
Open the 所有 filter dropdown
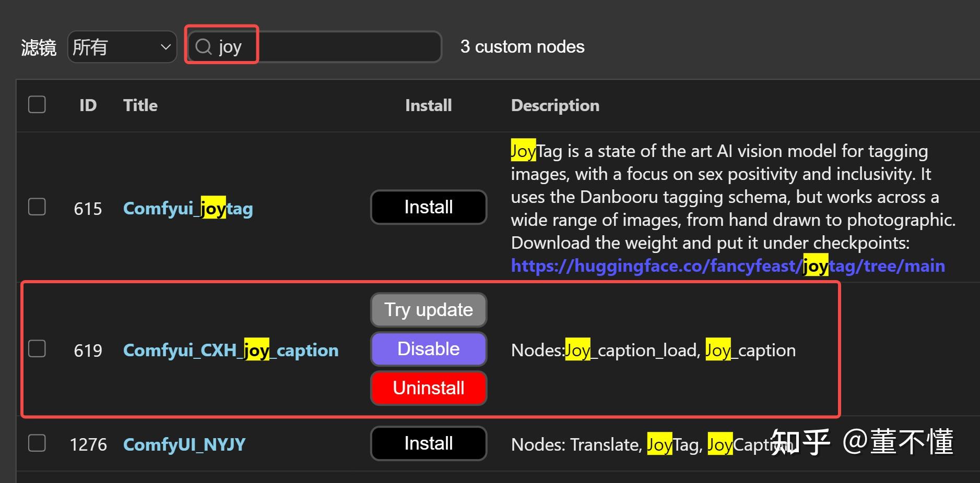pyautogui.click(x=122, y=47)
